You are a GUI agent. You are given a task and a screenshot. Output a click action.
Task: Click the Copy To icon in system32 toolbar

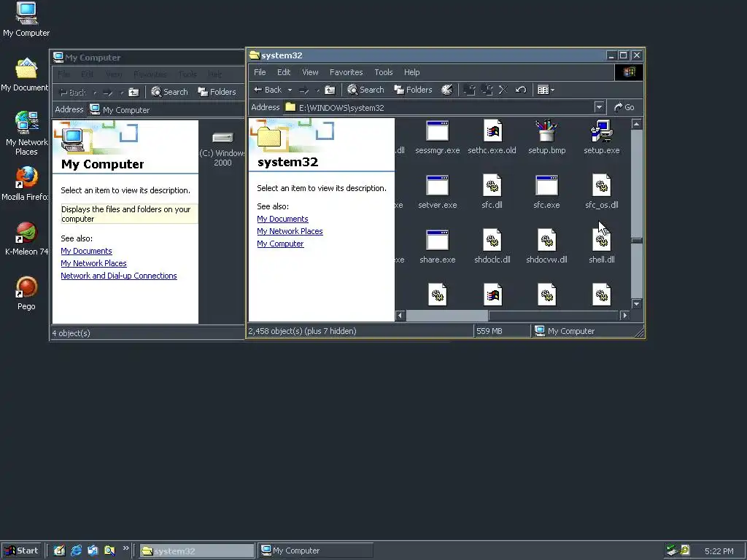[487, 90]
